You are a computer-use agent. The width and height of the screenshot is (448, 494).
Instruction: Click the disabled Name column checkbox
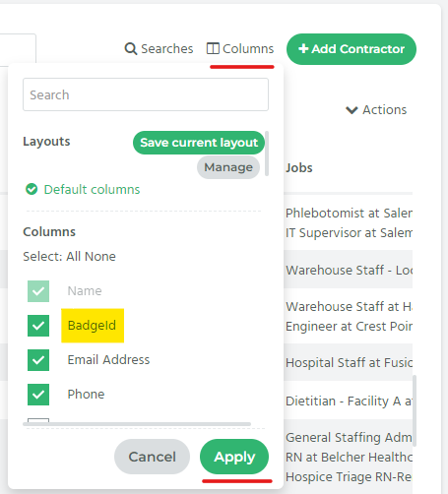[x=38, y=291]
